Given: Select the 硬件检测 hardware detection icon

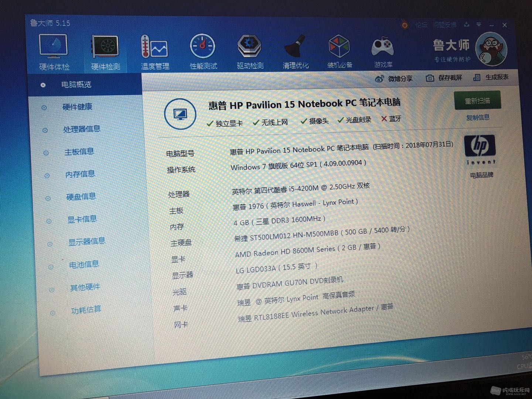Looking at the screenshot, I should [x=106, y=52].
